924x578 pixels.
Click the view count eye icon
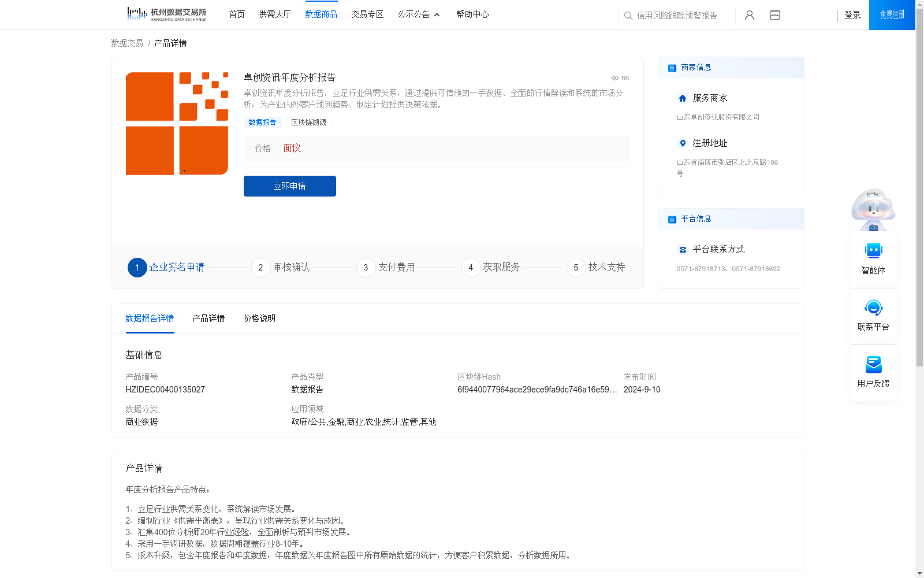615,78
